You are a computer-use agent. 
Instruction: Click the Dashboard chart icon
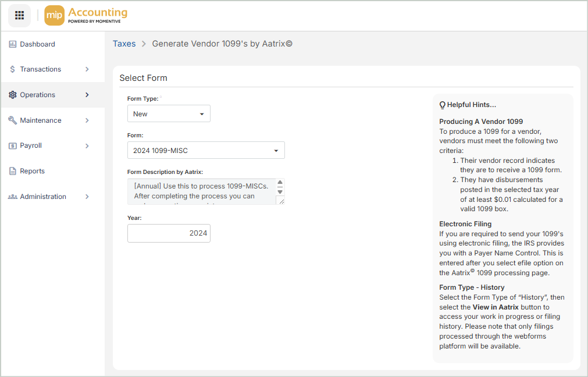click(x=13, y=44)
